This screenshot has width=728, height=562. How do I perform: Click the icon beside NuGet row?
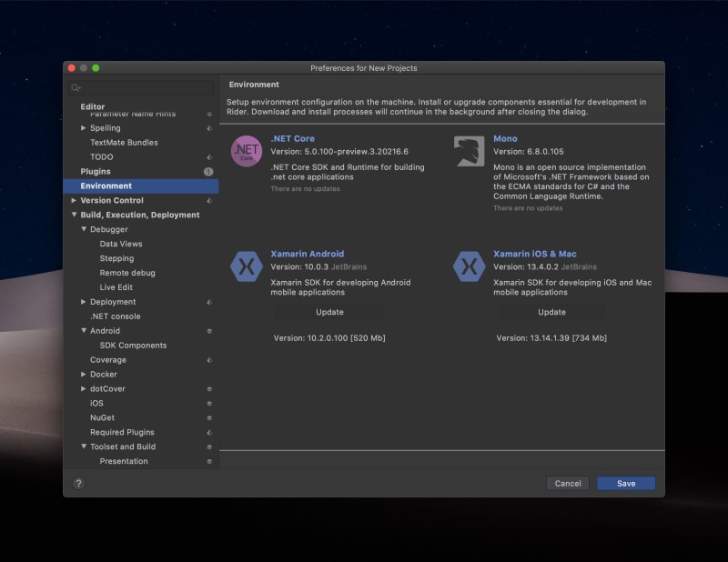point(209,418)
